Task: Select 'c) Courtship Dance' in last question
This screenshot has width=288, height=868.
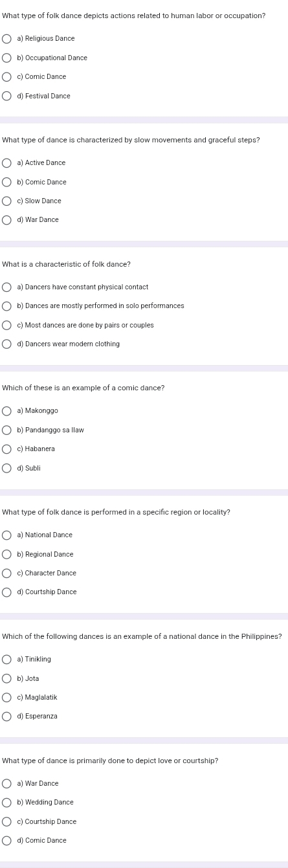Action: coord(7,822)
